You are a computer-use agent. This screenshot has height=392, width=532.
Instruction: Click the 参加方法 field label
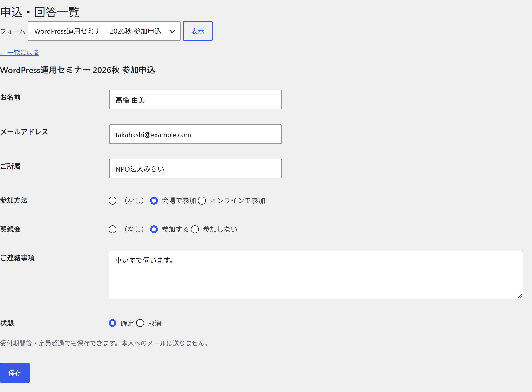pos(14,200)
